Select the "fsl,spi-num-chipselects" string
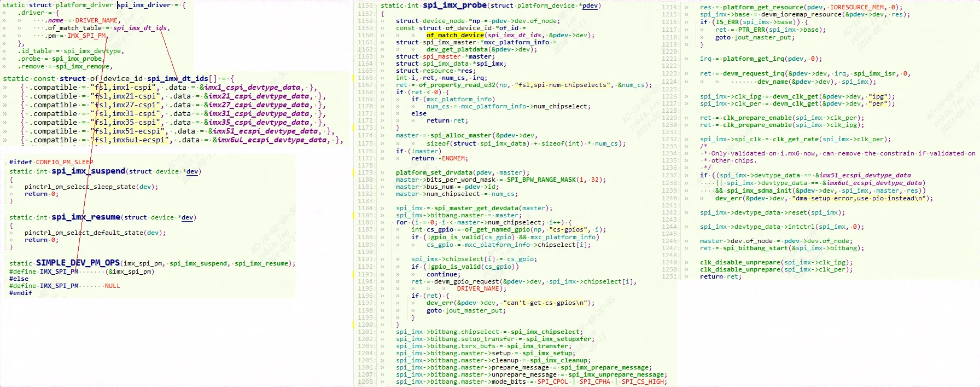The image size is (980, 387). [x=563, y=85]
